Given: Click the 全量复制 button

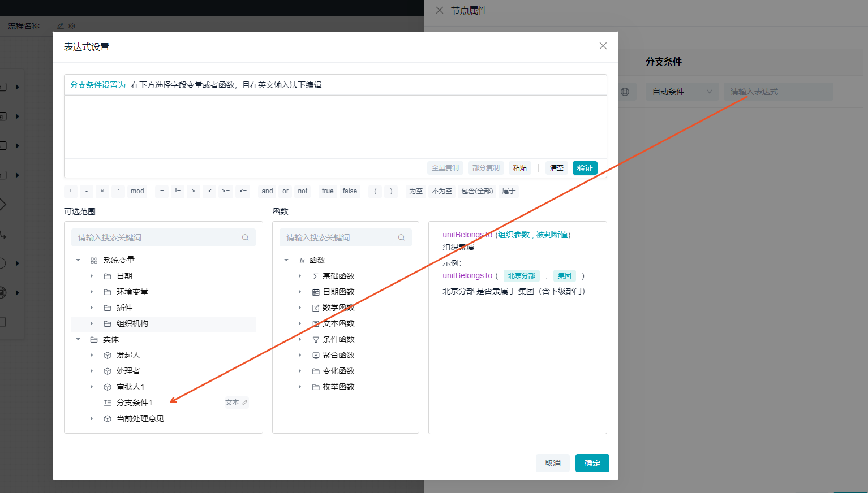Looking at the screenshot, I should point(445,168).
